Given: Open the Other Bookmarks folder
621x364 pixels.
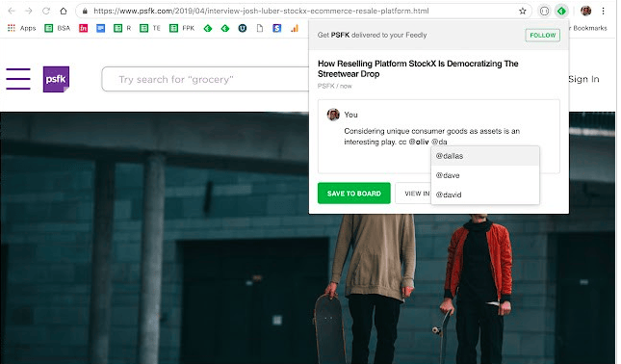Looking at the screenshot, I should pyautogui.click(x=587, y=28).
